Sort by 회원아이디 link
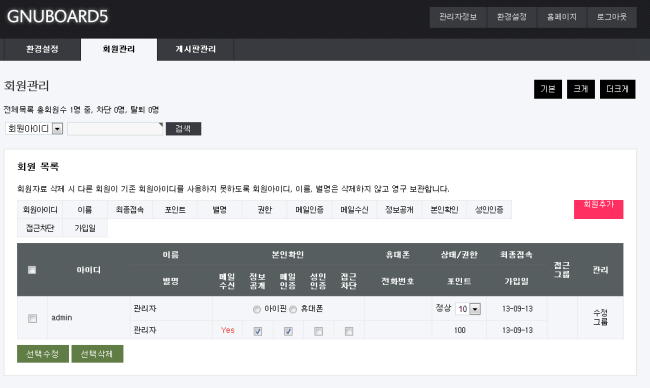650x388 pixels. click(x=40, y=210)
